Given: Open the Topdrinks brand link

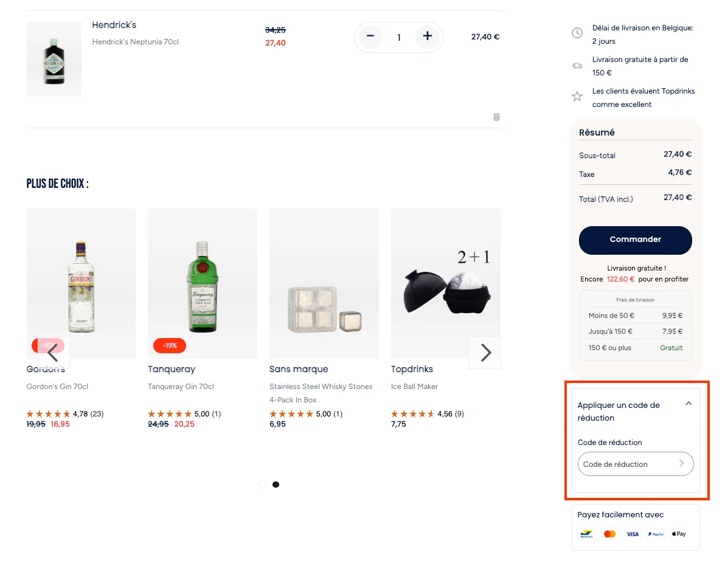Looking at the screenshot, I should (x=412, y=369).
